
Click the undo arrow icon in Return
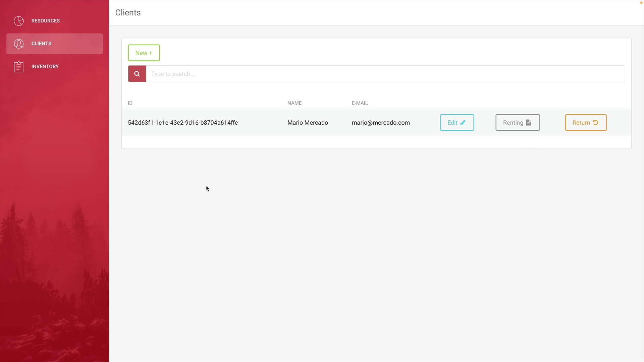595,123
